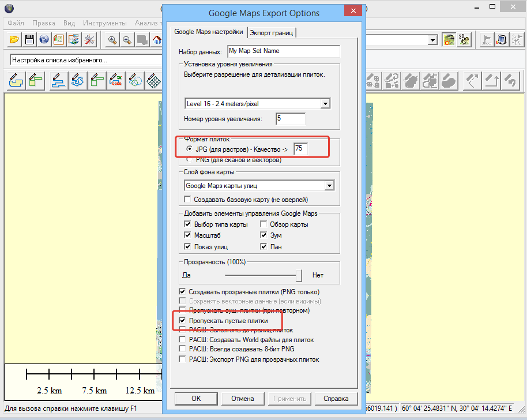Uncheck the Пропускать пустые плитки checkbox
This screenshot has width=527, height=420.
183,320
